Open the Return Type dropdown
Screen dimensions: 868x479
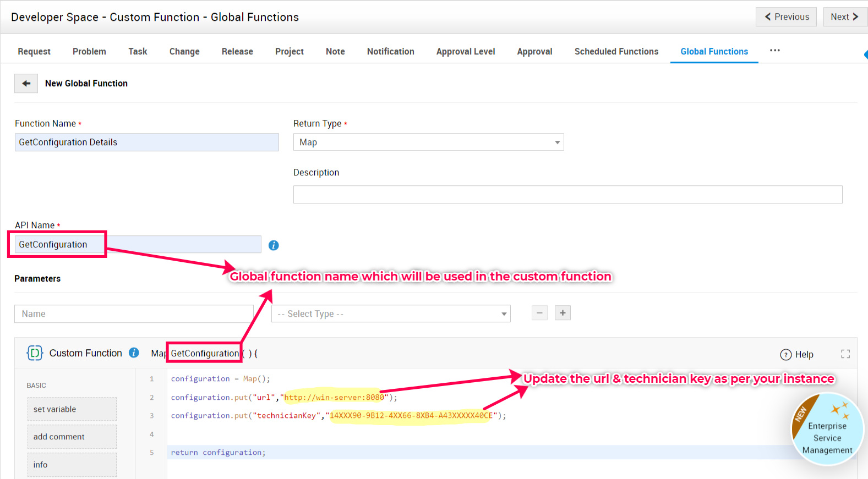pyautogui.click(x=428, y=142)
